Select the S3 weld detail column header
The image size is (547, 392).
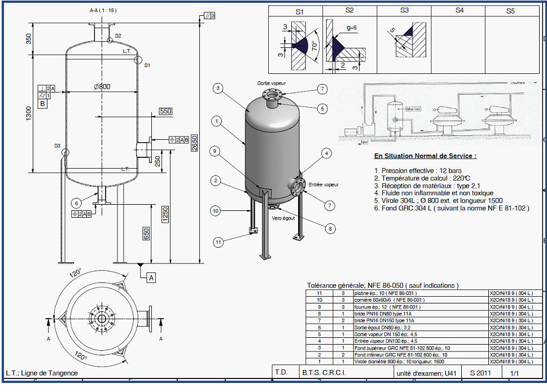pyautogui.click(x=404, y=11)
